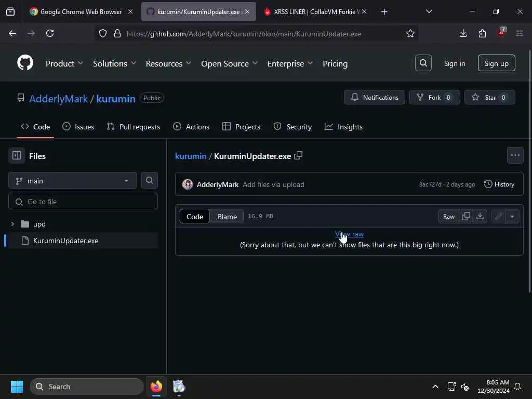Click the tracking protection shield icon
The width and height of the screenshot is (532, 399).
pos(103,33)
